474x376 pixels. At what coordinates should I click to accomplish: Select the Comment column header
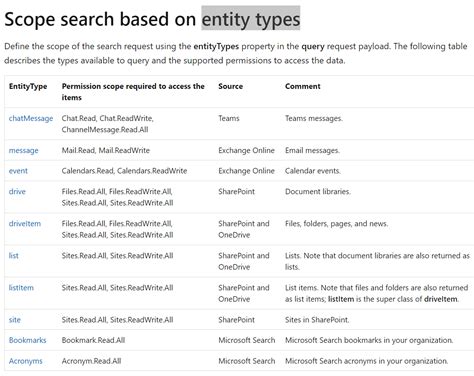[302, 86]
